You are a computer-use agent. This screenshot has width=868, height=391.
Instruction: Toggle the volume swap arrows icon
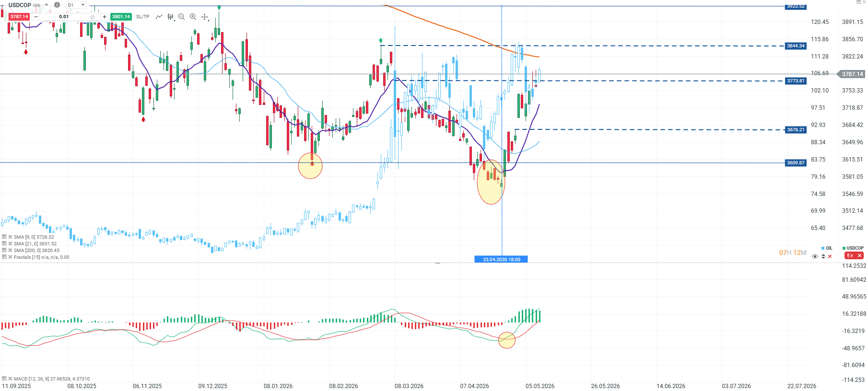pyautogui.click(x=93, y=17)
